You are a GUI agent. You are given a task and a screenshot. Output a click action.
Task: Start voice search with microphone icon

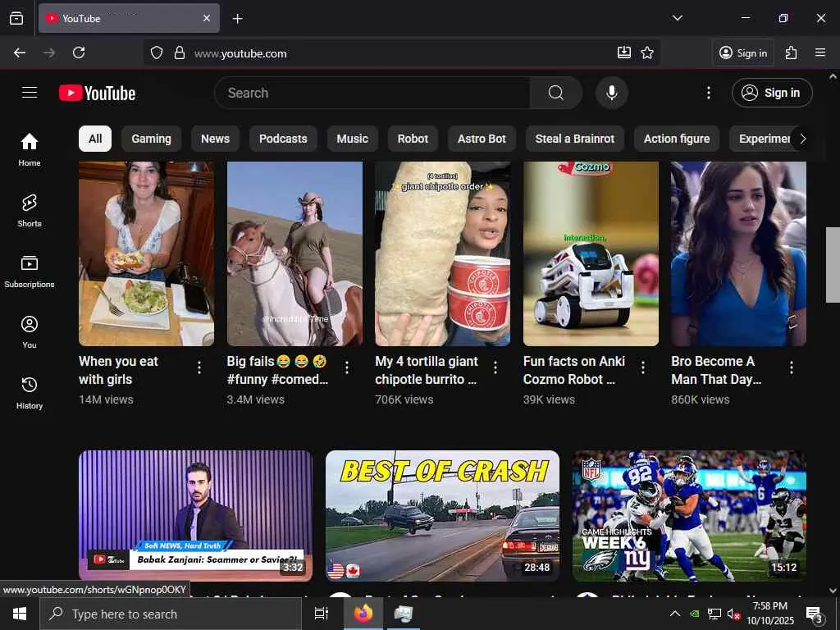point(611,93)
